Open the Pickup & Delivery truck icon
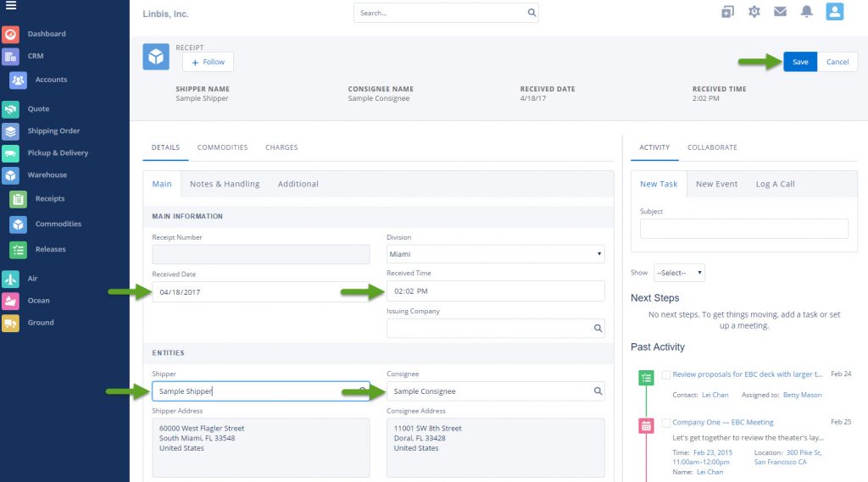This screenshot has height=482, width=868. pyautogui.click(x=10, y=153)
